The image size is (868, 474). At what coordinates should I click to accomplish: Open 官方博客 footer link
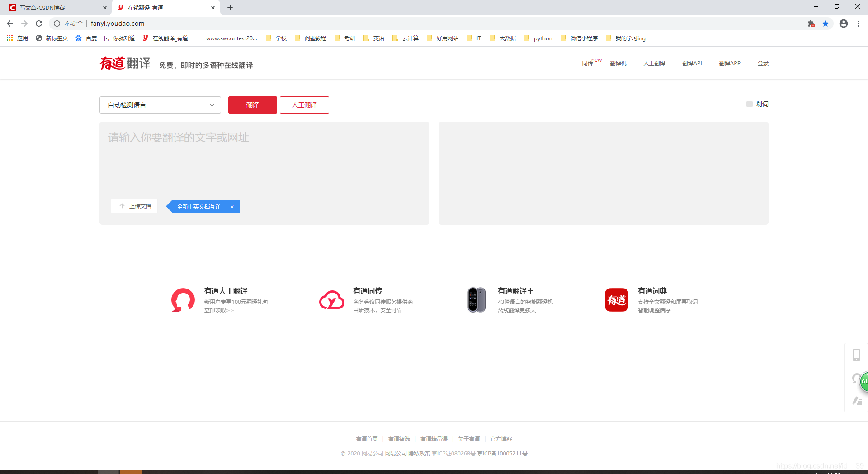pos(501,439)
